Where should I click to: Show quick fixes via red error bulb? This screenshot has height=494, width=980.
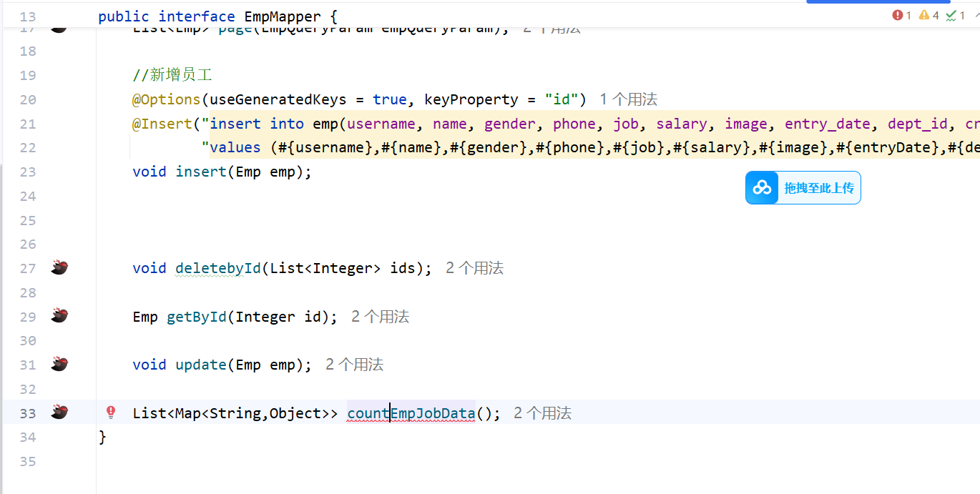tap(111, 412)
